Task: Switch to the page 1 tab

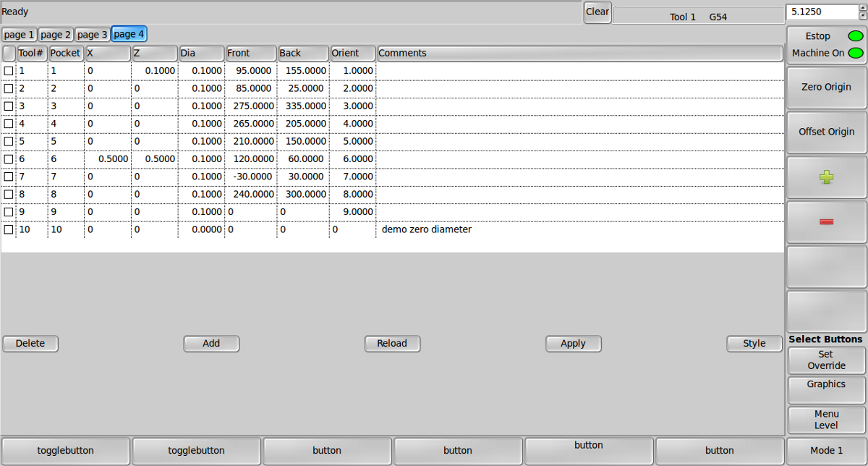Action: [19, 35]
